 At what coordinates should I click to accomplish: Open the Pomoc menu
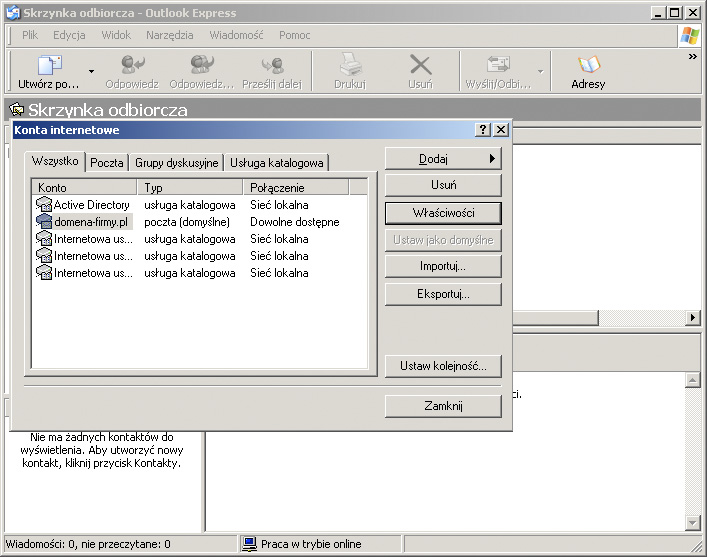pyautogui.click(x=294, y=35)
